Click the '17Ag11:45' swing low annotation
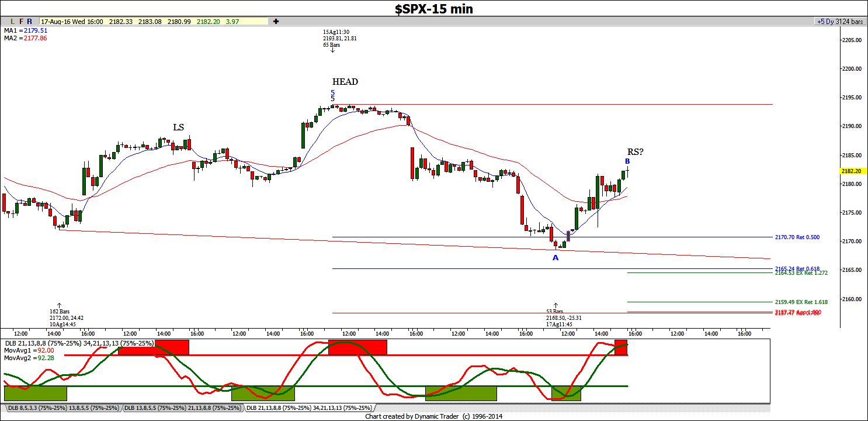Image resolution: width=868 pixels, height=421 pixels. 558,324
